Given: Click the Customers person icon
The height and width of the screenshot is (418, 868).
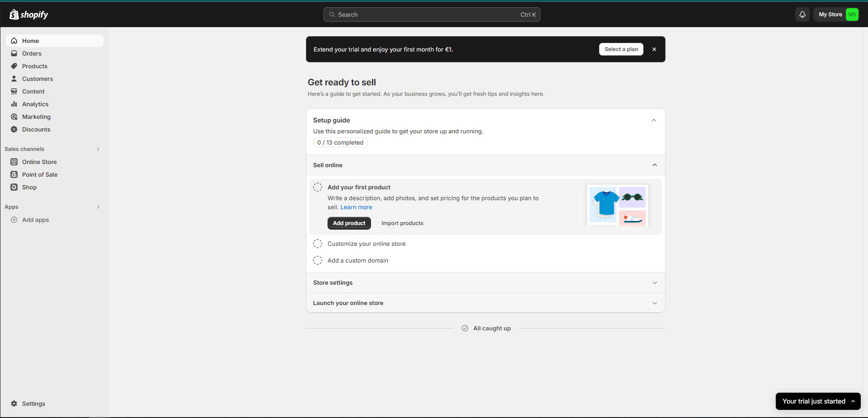Looking at the screenshot, I should (x=14, y=79).
